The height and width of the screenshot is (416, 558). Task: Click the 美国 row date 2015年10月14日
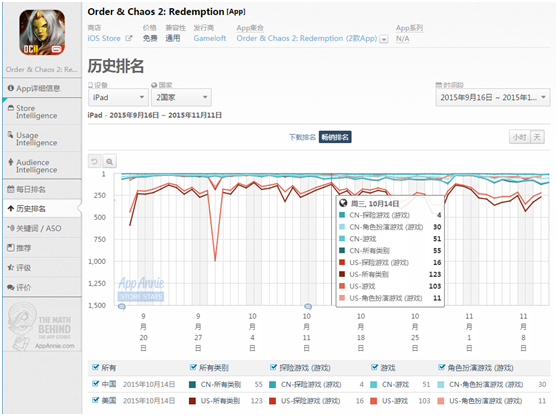coord(149,401)
